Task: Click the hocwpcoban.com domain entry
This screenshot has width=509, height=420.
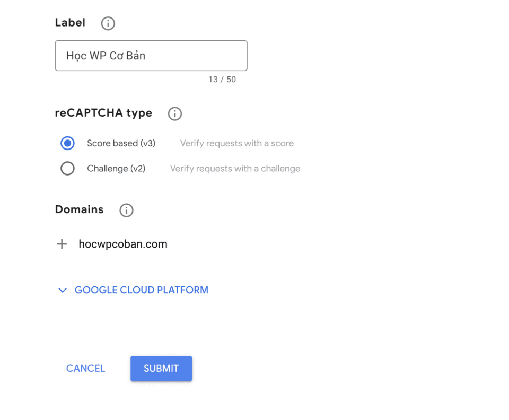Action: (x=123, y=244)
